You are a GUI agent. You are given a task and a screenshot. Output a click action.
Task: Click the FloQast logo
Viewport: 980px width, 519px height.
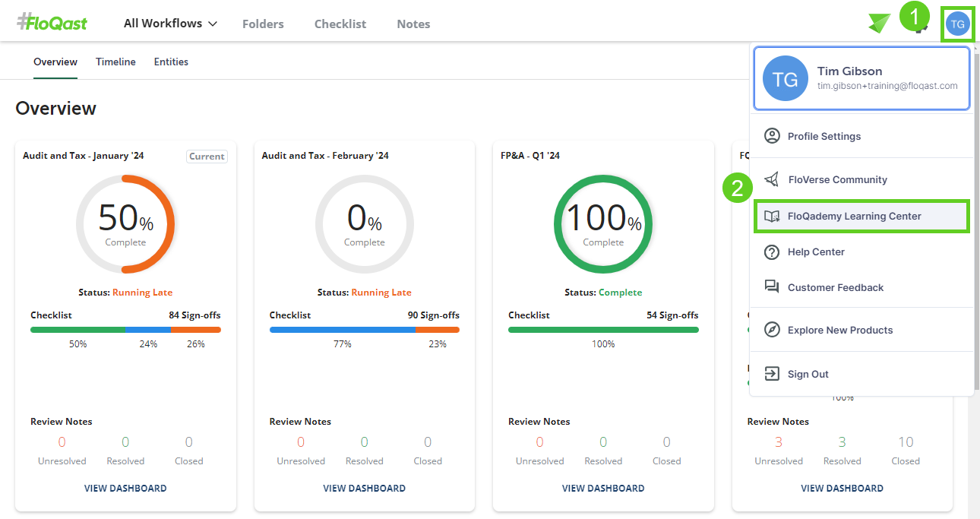52,23
